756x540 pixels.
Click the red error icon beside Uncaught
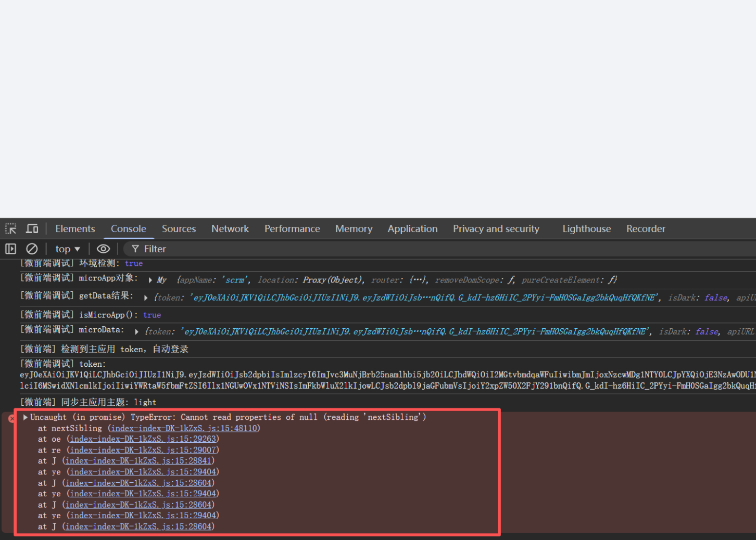(12, 418)
